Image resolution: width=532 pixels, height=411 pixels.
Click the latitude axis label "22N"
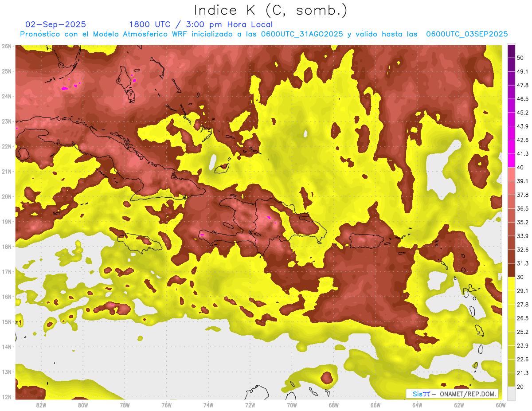[x=7, y=146]
